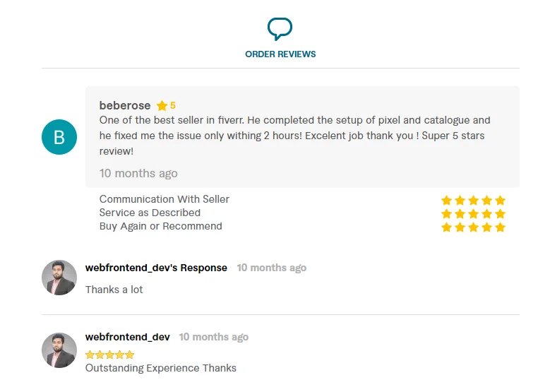
Task: Click the bottom webfrontend_dev profile photo
Action: click(x=59, y=350)
